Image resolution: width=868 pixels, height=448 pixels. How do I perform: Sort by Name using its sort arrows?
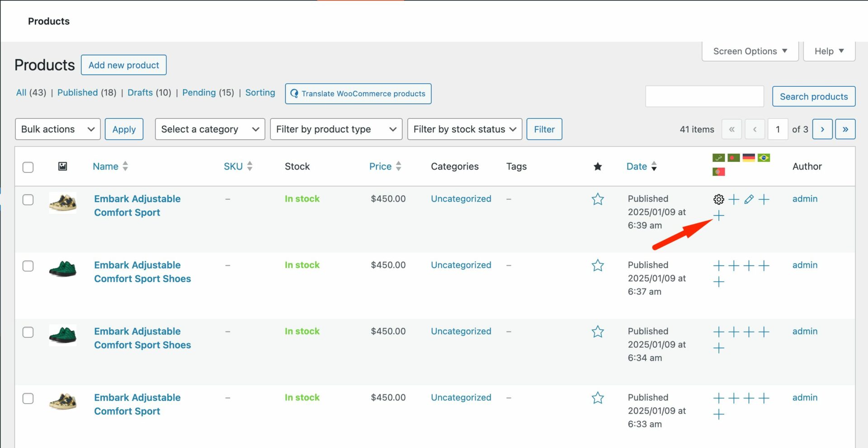click(x=125, y=166)
